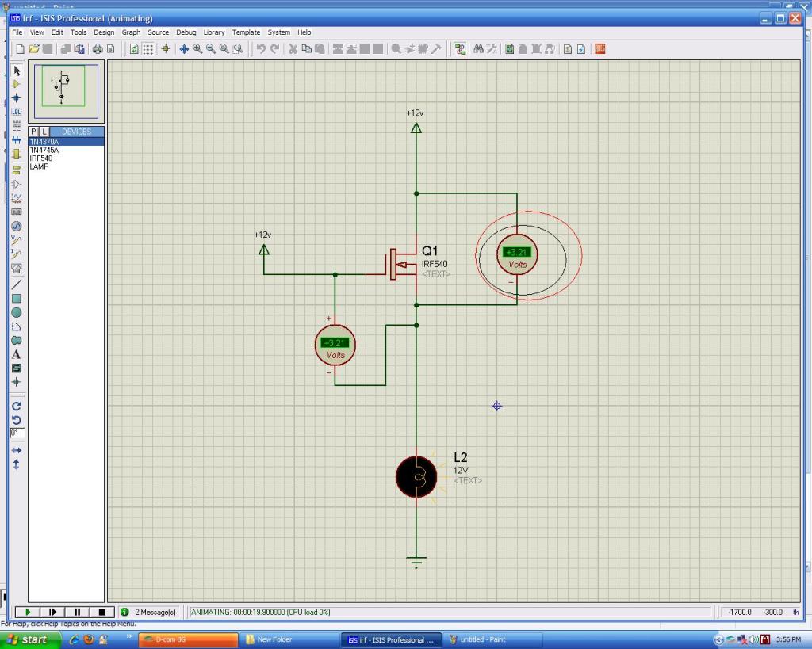Screen dimensions: 812x649
Task: Click the Open Design folder icon
Action: [x=34, y=49]
